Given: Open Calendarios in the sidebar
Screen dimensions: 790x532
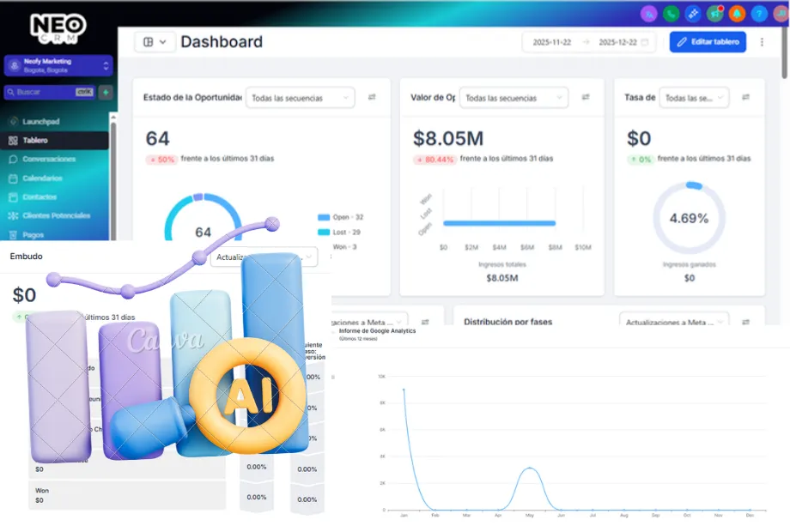Looking at the screenshot, I should tap(54, 178).
